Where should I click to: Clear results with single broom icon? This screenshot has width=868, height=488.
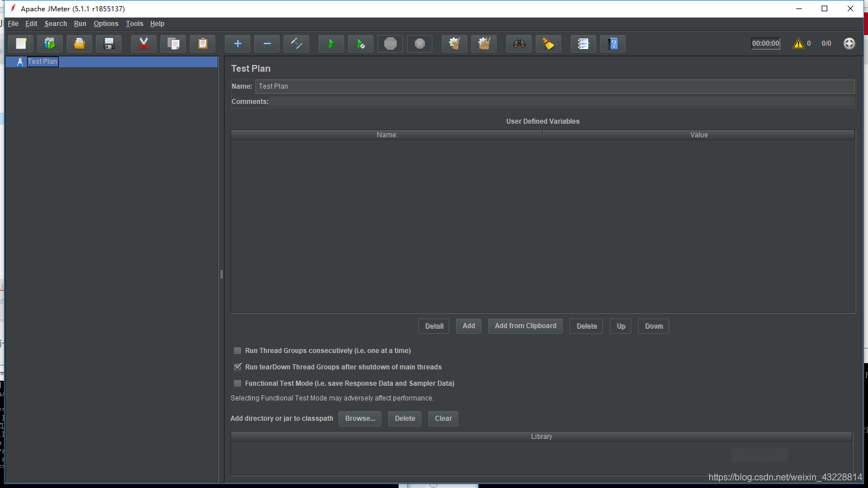pyautogui.click(x=455, y=43)
